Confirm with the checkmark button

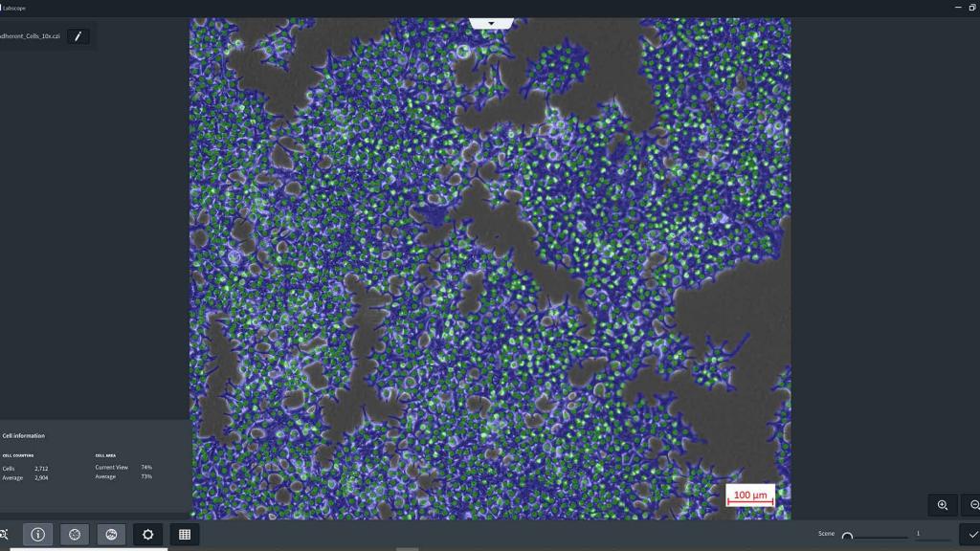tap(971, 535)
